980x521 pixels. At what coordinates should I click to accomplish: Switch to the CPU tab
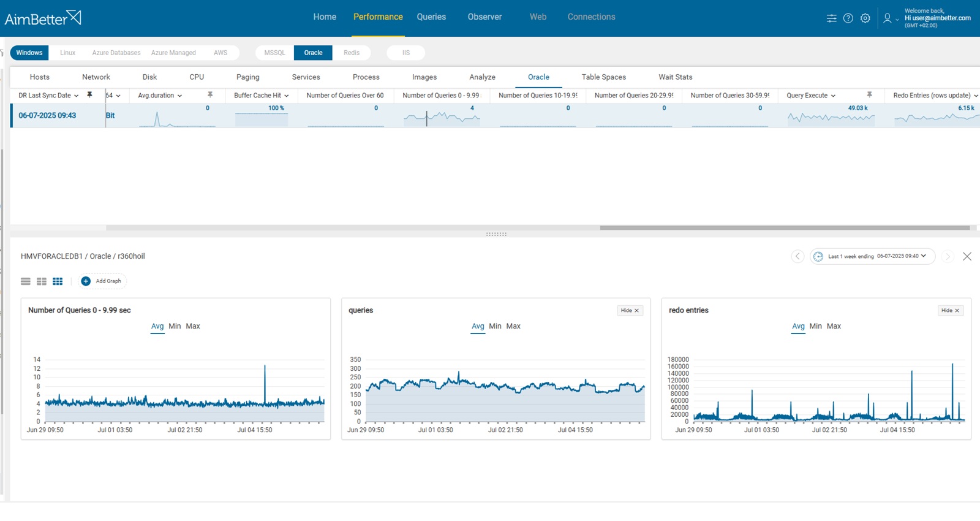pos(197,77)
